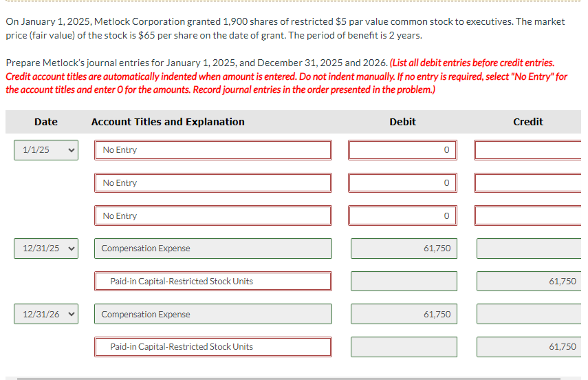Click the Date column header
Image resolution: width=588 pixels, height=380 pixels.
click(x=46, y=122)
